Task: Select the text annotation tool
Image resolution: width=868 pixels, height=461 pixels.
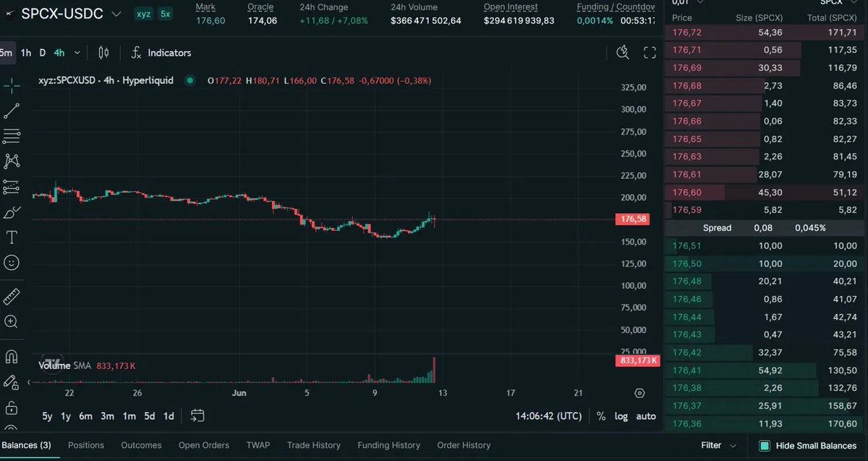Action: pos(12,237)
